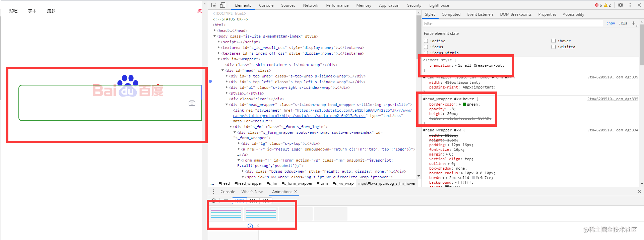Open the drawer three-dot menu
Screen dimensions: 644x240
tap(213, 192)
